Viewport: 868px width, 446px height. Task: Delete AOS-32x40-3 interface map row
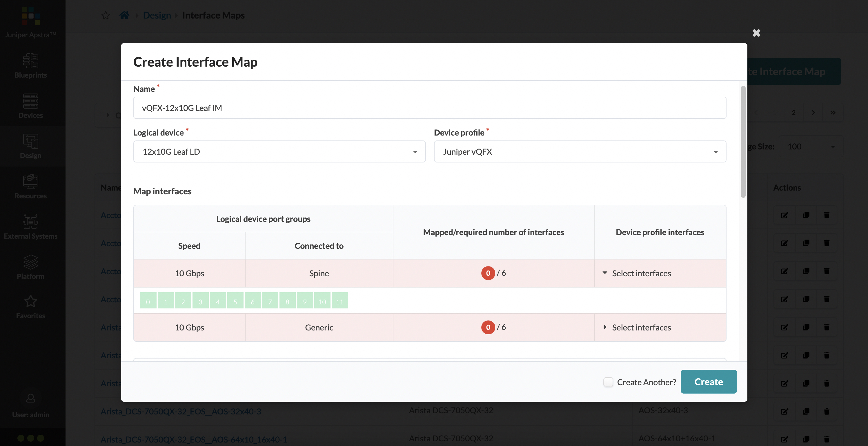[x=827, y=411]
